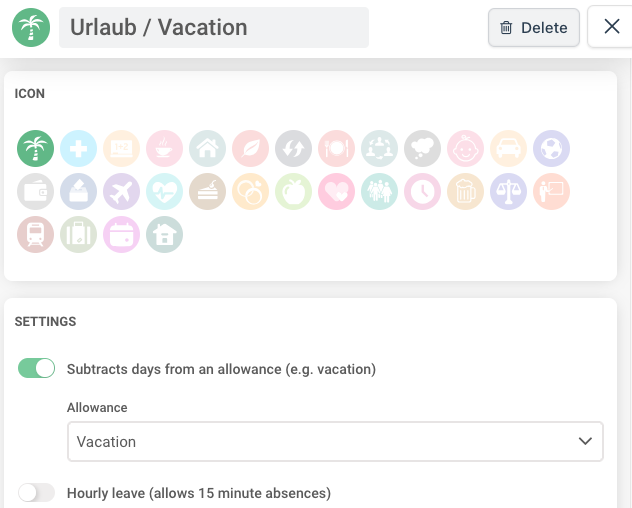This screenshot has height=508, width=632.
Task: Pick the wedding rings icon
Action: [250, 192]
